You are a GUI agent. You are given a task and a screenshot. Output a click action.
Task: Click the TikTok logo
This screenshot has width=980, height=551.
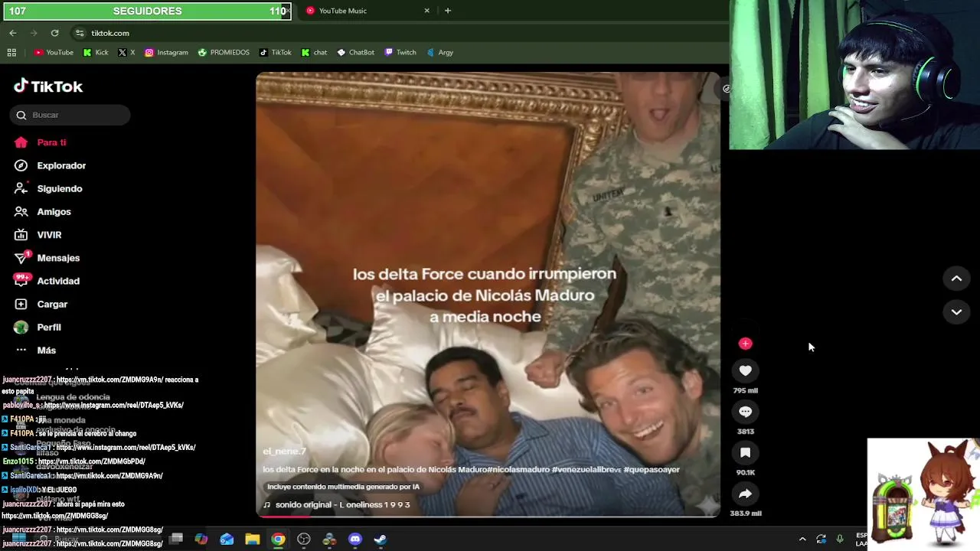[48, 86]
